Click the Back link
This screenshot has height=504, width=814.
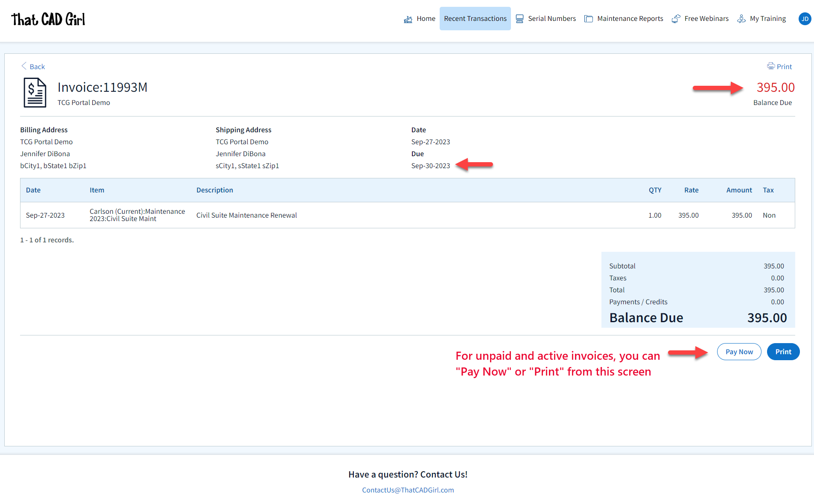point(37,67)
